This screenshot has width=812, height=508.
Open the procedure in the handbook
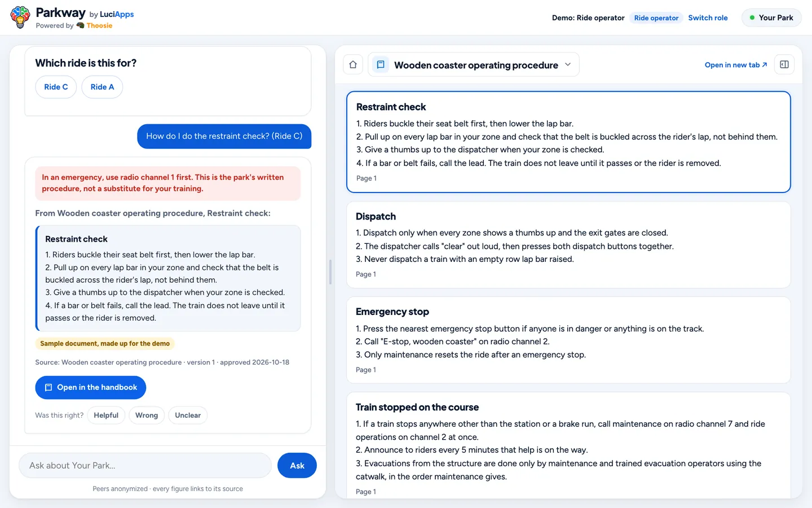[90, 387]
